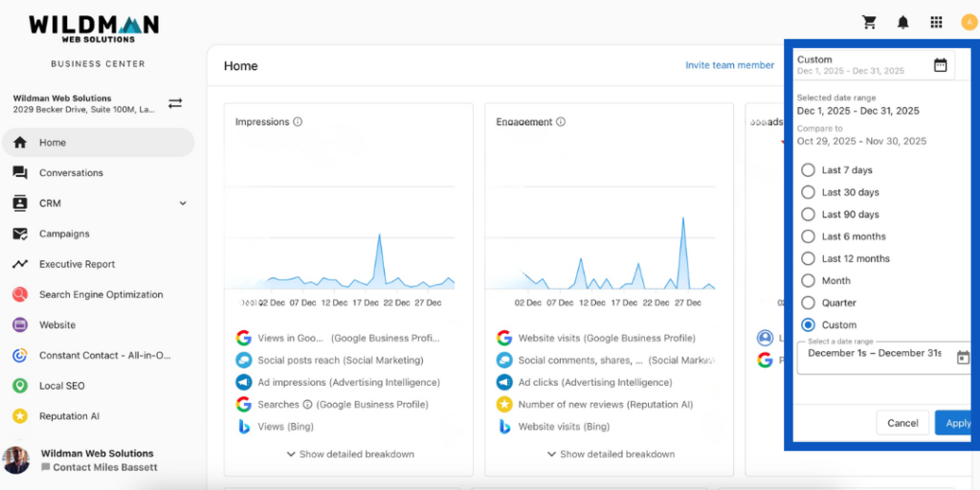Open the shopping cart icon
This screenshot has height=490, width=980.
coord(870,22)
